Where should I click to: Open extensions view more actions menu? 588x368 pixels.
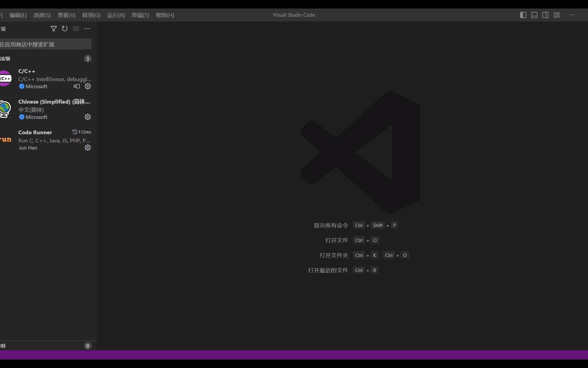click(x=87, y=29)
